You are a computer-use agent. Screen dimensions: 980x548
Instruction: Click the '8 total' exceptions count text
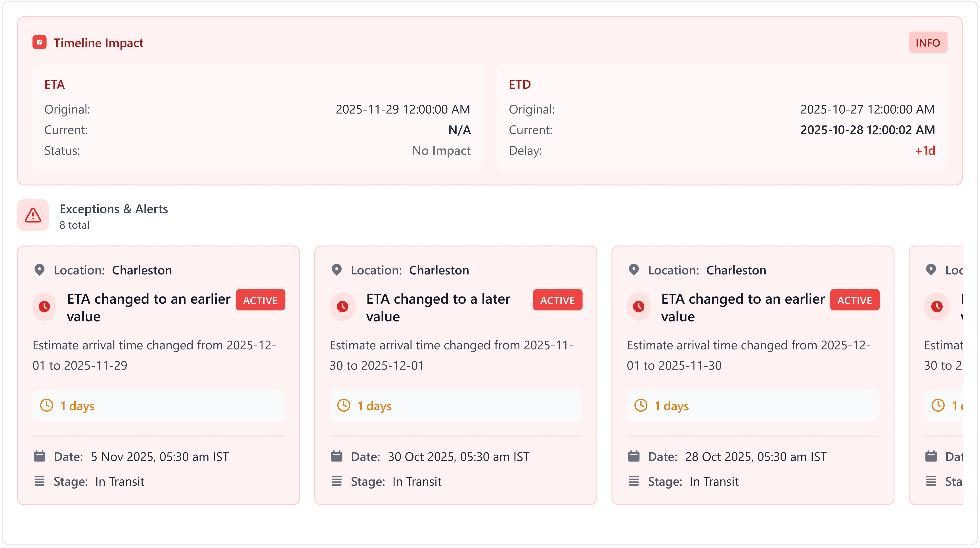click(75, 225)
